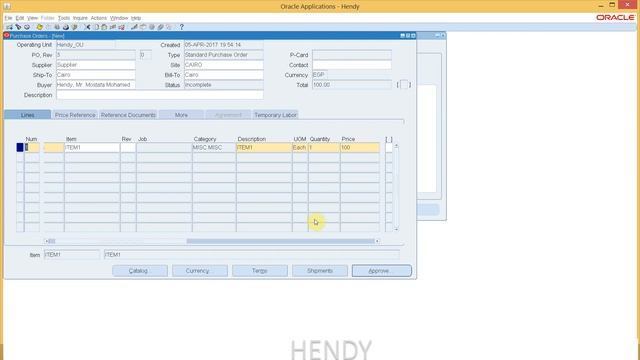Open the Window menu
The width and height of the screenshot is (640, 360).
pyautogui.click(x=119, y=18)
